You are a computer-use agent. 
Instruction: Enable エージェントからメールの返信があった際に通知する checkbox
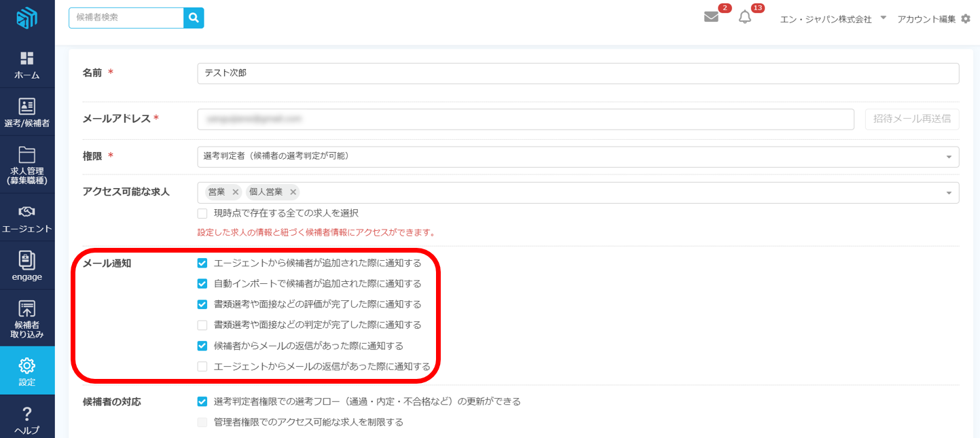tap(202, 367)
